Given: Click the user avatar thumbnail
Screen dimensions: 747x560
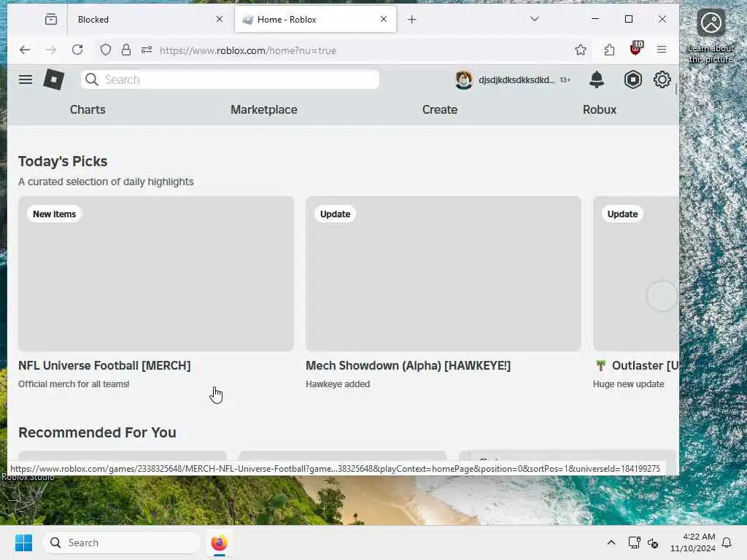Looking at the screenshot, I should (x=463, y=79).
